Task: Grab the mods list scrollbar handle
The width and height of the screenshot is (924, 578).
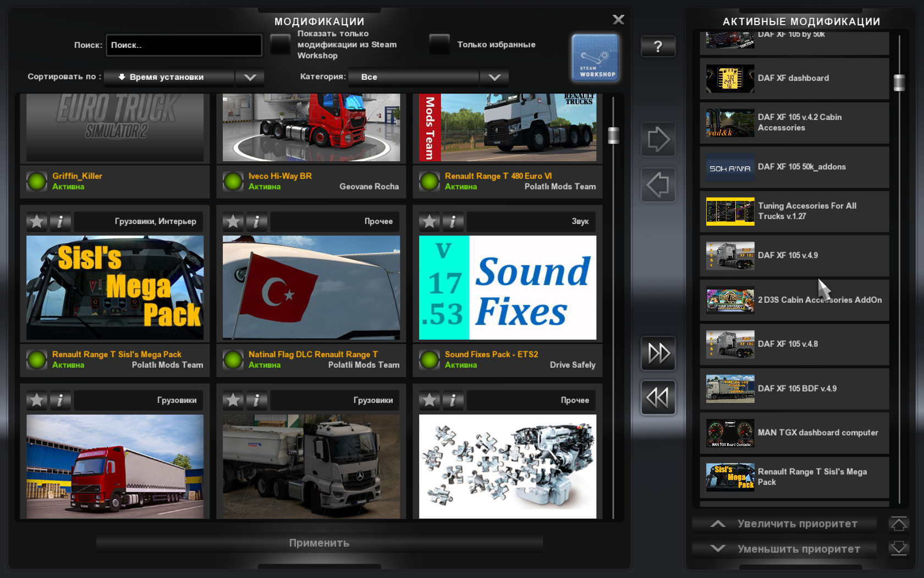Action: [x=614, y=135]
